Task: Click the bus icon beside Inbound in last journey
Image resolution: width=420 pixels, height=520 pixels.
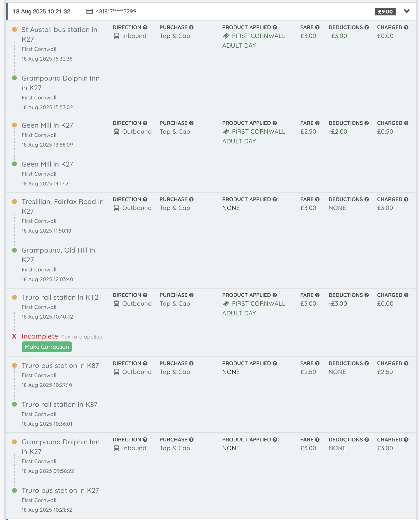Action: tap(116, 448)
